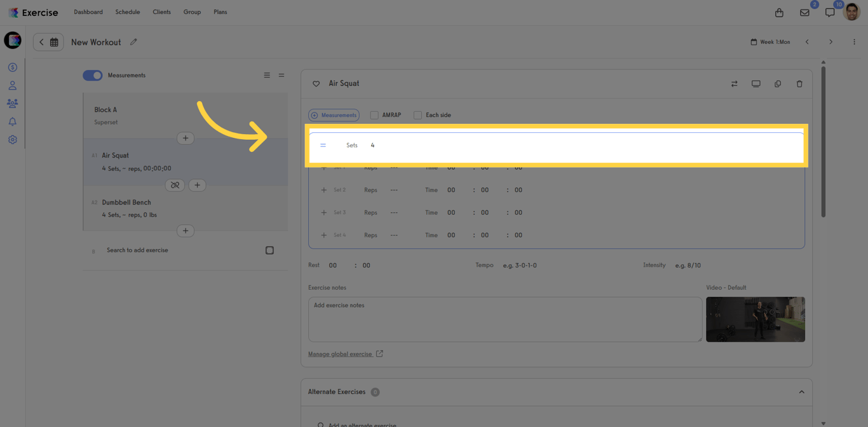
Task: Enable the AMRAP checkbox
Action: point(374,115)
